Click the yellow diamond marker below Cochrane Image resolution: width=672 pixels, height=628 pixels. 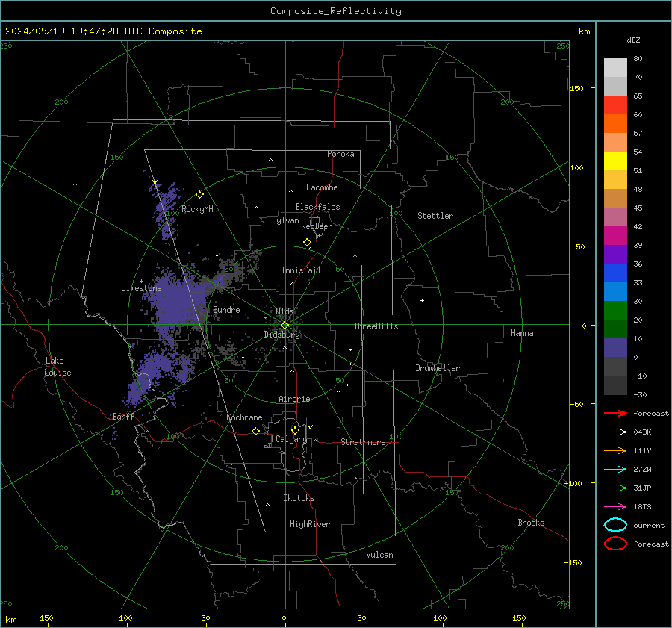(256, 431)
